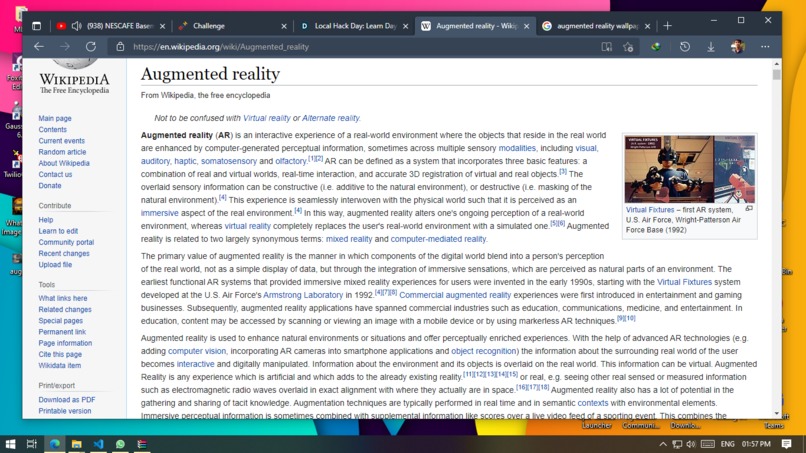Open the Permanent link tool
806x453 pixels.
tap(62, 332)
